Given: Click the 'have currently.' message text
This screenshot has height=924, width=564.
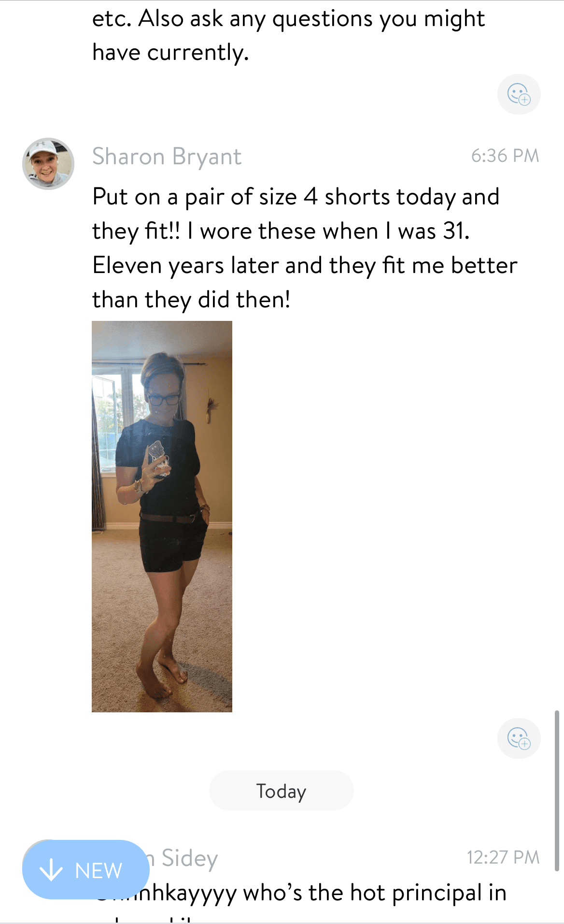Looking at the screenshot, I should pos(170,53).
